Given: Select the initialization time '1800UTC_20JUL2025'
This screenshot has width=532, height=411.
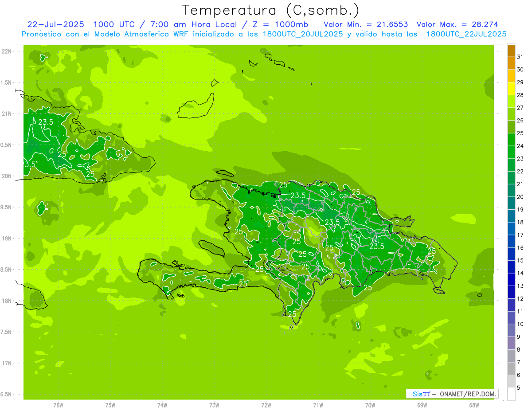Looking at the screenshot, I should tap(303, 34).
